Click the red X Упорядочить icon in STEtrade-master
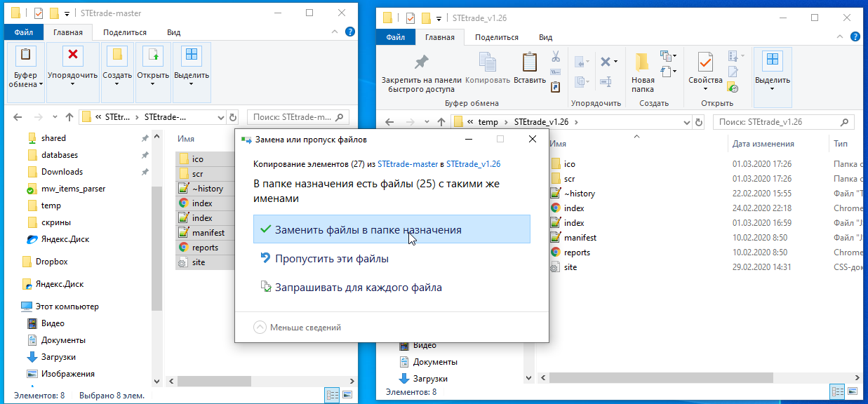Image resolution: width=868 pixels, height=404 pixels. click(x=72, y=55)
